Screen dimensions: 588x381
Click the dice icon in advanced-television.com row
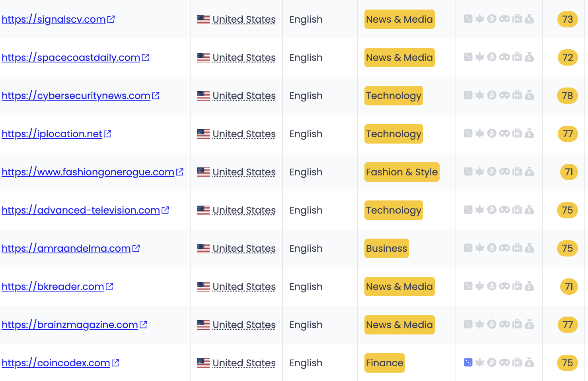click(468, 210)
